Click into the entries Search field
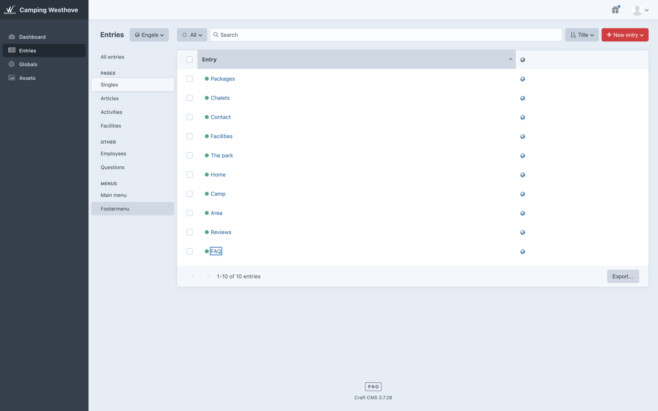 click(x=385, y=35)
